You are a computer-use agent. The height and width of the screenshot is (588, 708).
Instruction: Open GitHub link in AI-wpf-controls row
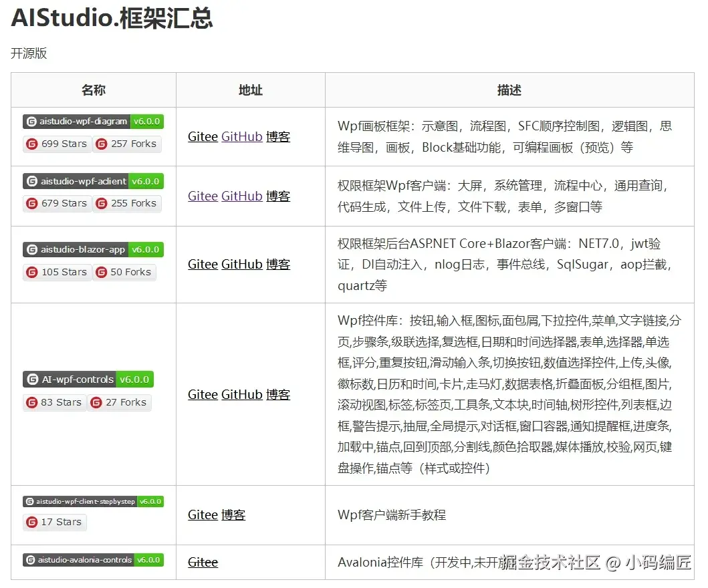coord(241,395)
